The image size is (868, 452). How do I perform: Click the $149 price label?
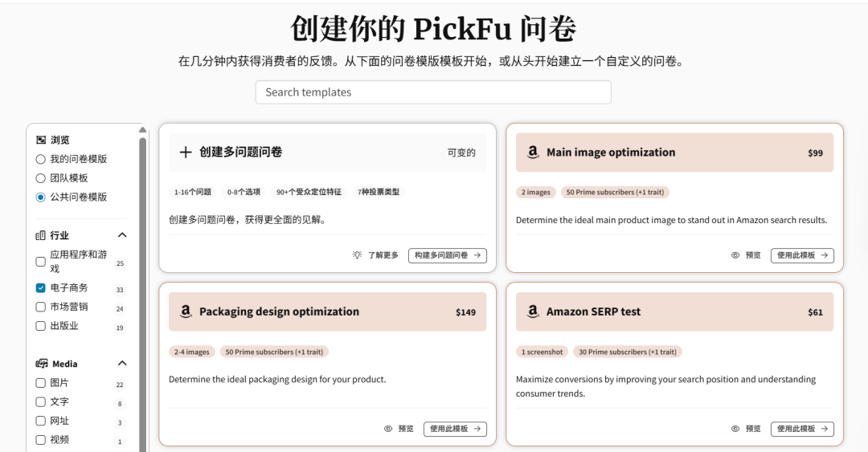click(465, 312)
